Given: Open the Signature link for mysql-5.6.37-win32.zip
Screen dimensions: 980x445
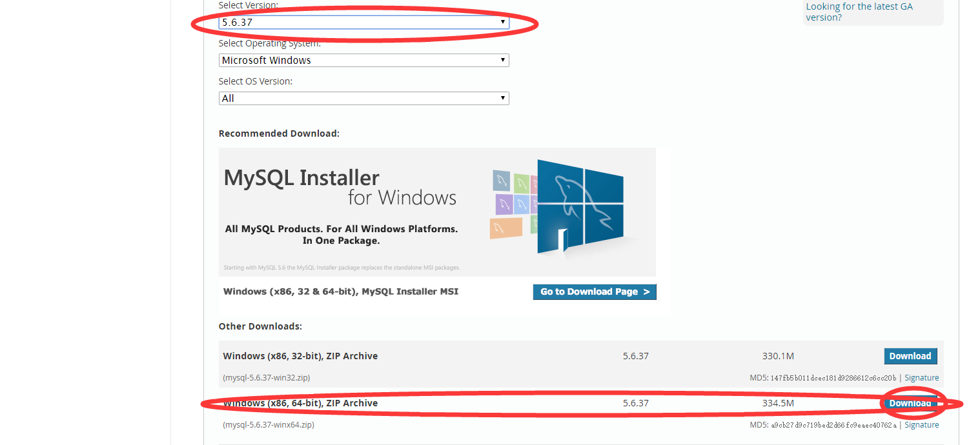Looking at the screenshot, I should point(921,378).
